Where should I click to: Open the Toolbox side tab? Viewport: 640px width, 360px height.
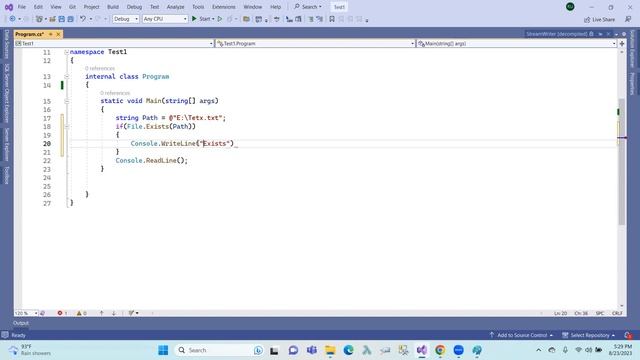(x=7, y=175)
